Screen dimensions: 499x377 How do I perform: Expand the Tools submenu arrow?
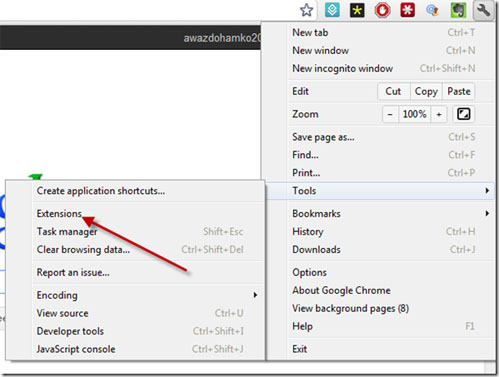point(487,191)
